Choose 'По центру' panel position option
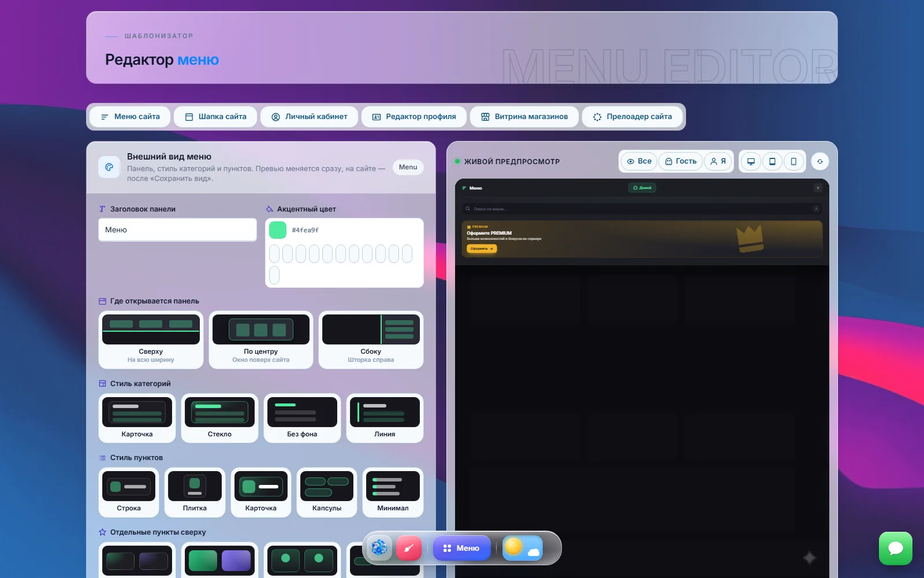This screenshot has height=578, width=924. [x=261, y=340]
